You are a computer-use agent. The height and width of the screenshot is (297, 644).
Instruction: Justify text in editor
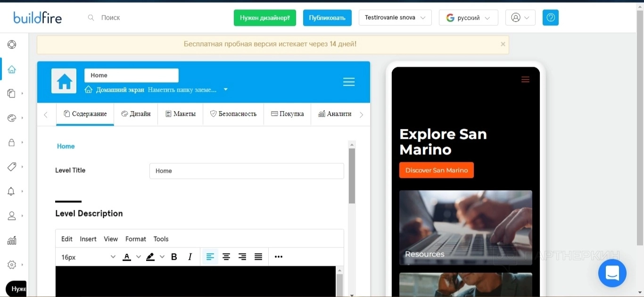pos(258,257)
